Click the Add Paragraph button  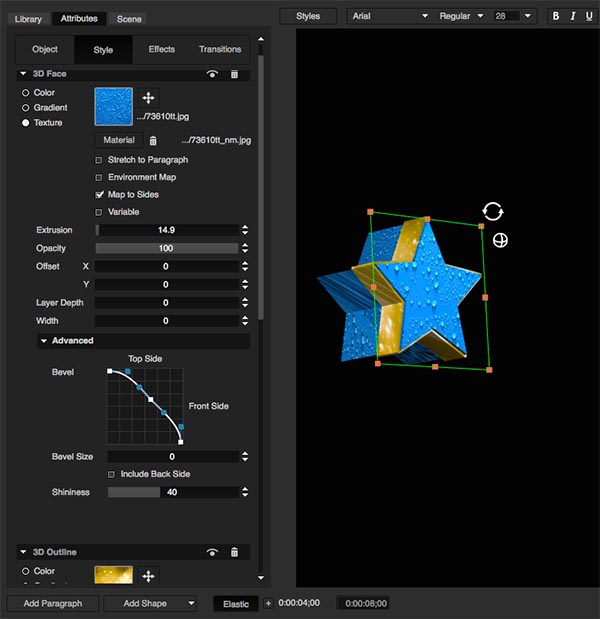(53, 603)
